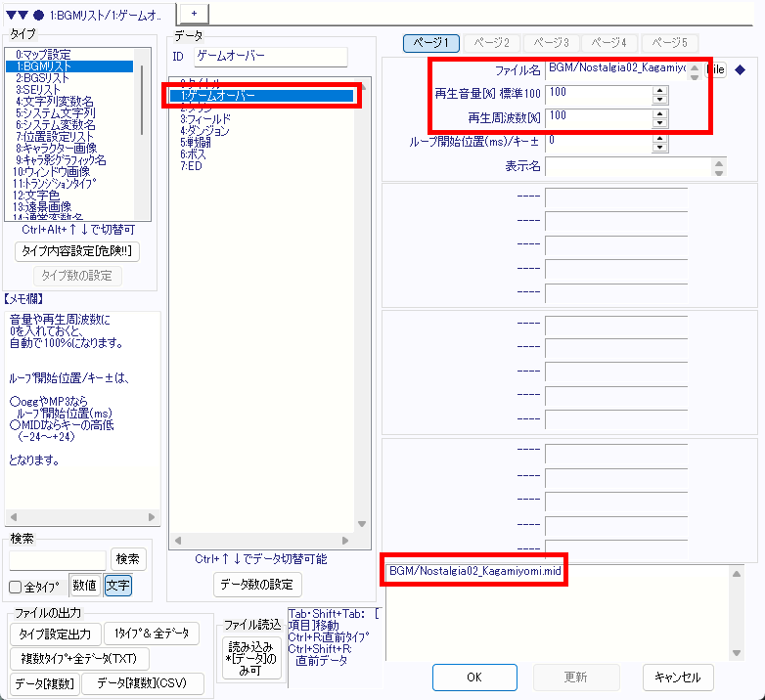765x700 pixels.
Task: Select the 数値 search mode toggle
Action: 85,586
